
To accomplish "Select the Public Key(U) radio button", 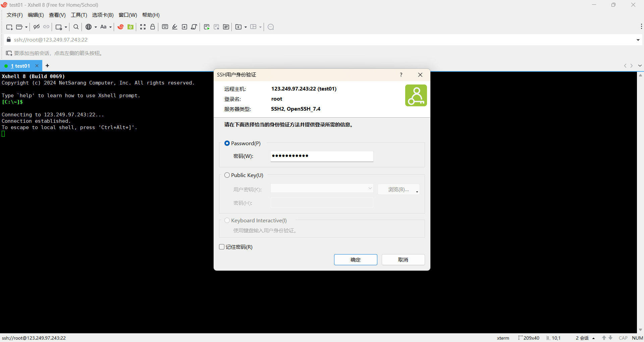I will [227, 175].
